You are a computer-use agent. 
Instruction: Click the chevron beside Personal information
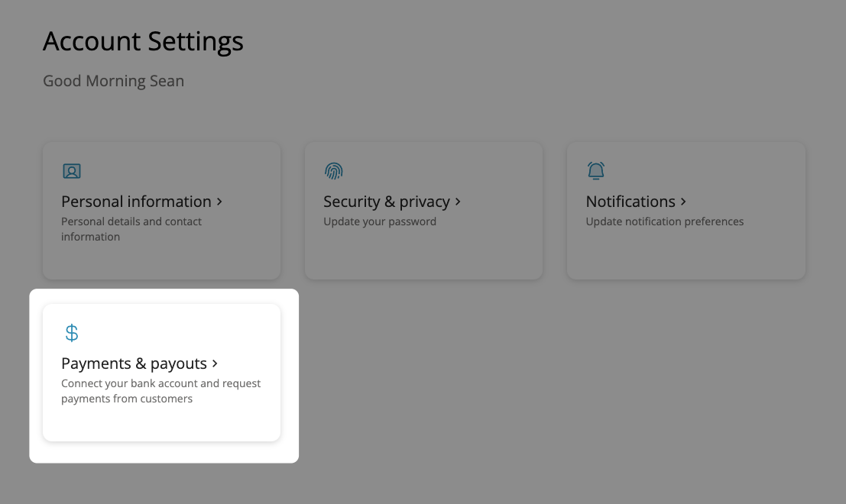point(219,202)
